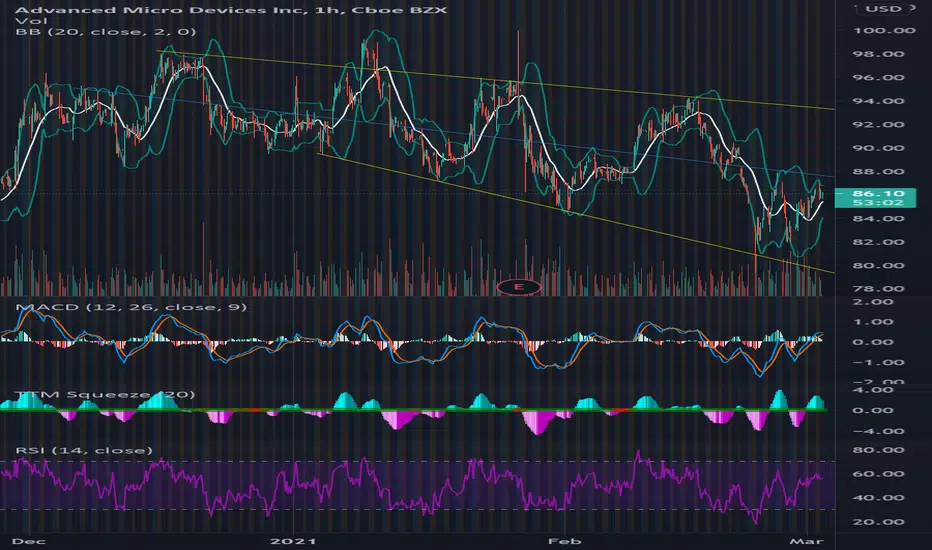Click the 98.00 price axis label

[x=879, y=54]
